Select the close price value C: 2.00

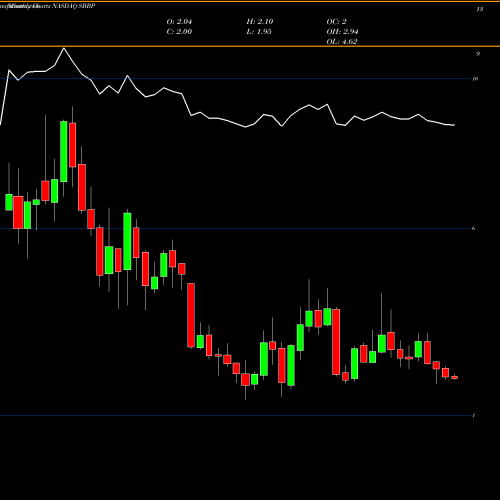(x=179, y=32)
